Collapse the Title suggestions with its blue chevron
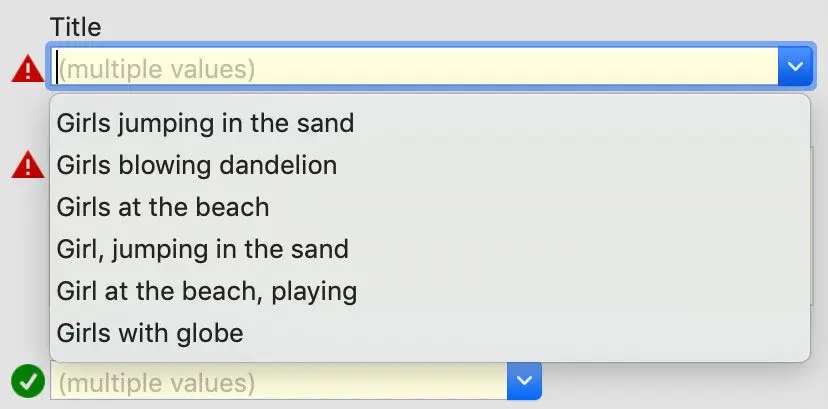Screen dimensions: 828x409 pyautogui.click(x=795, y=66)
